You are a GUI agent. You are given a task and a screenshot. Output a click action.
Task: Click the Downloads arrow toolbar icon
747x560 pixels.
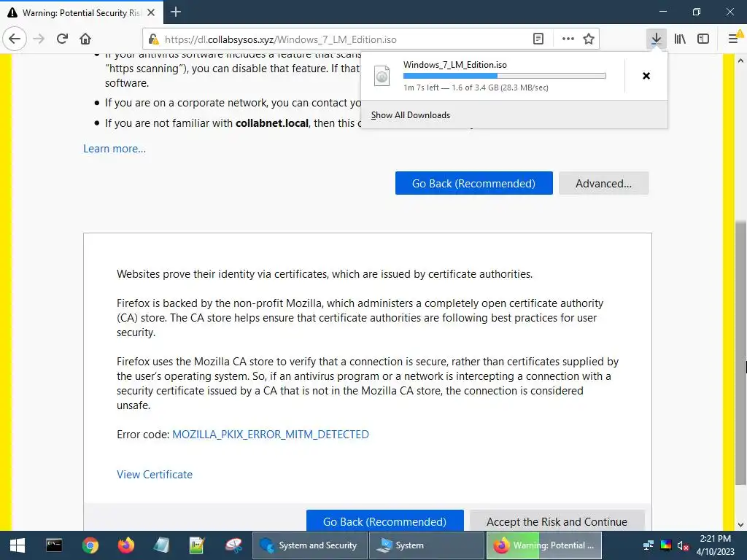[x=656, y=39]
